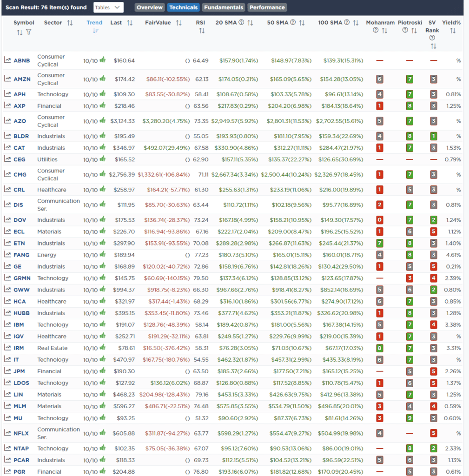
Task: Show help for 100 SMA column
Action: [x=347, y=22]
